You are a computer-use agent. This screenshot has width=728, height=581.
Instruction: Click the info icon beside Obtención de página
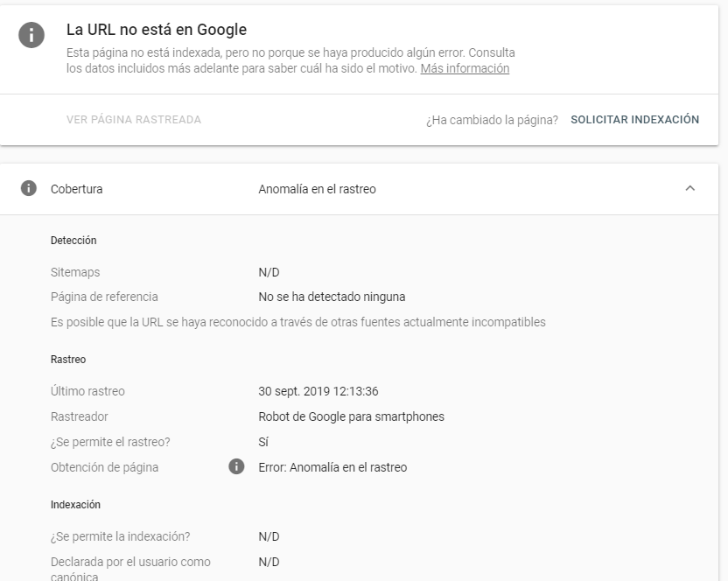[236, 467]
